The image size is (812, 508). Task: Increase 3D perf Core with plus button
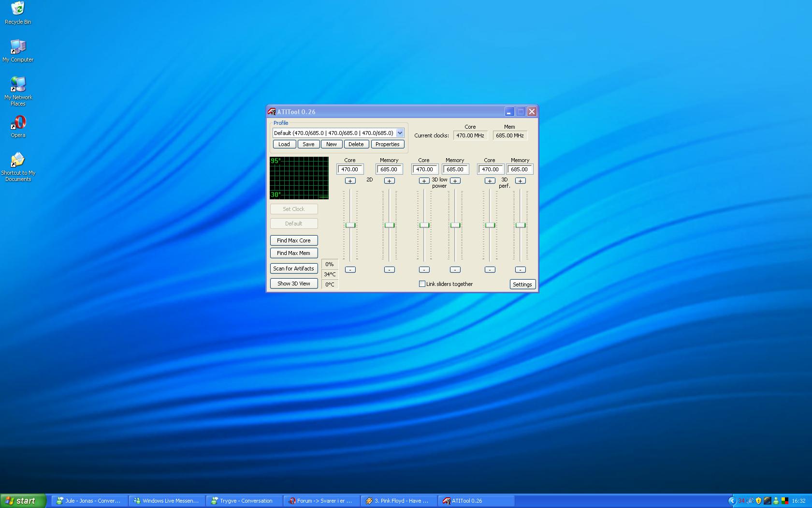(x=490, y=181)
